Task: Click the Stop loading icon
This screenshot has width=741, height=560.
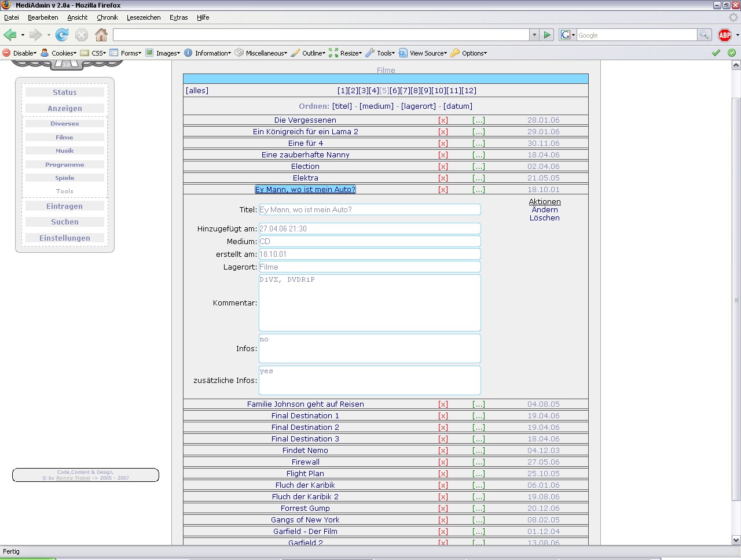Action: pyautogui.click(x=82, y=35)
